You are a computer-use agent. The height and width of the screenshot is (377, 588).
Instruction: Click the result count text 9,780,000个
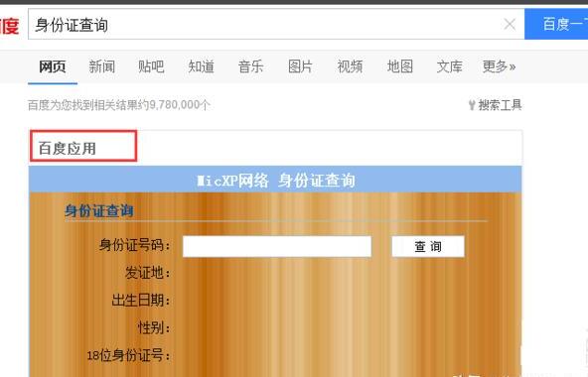point(180,105)
